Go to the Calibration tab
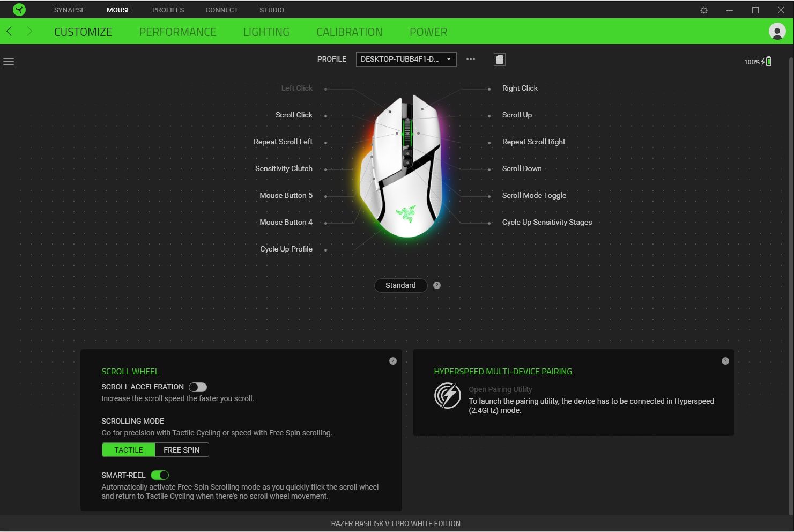Image resolution: width=794 pixels, height=532 pixels. pos(350,32)
